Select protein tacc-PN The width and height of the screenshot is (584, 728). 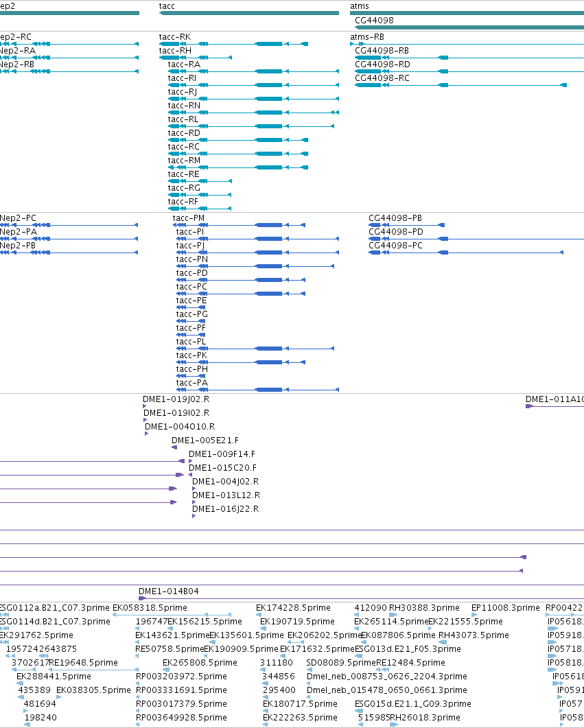point(255,266)
